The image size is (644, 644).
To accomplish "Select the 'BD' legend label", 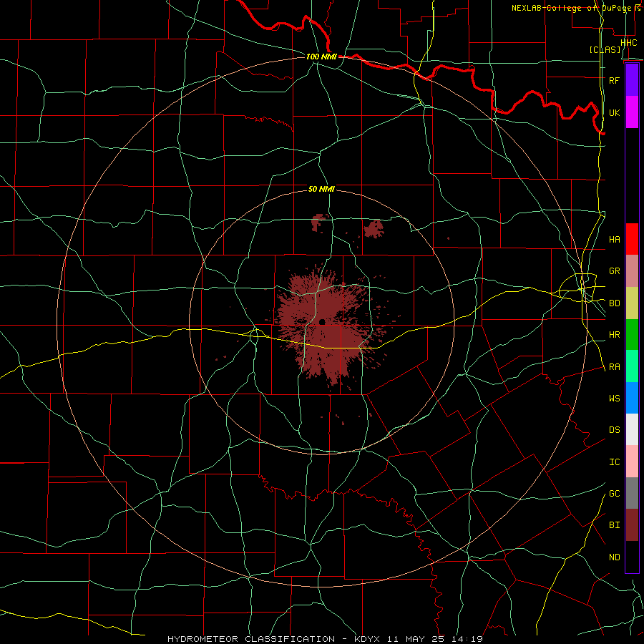I will coord(614,303).
